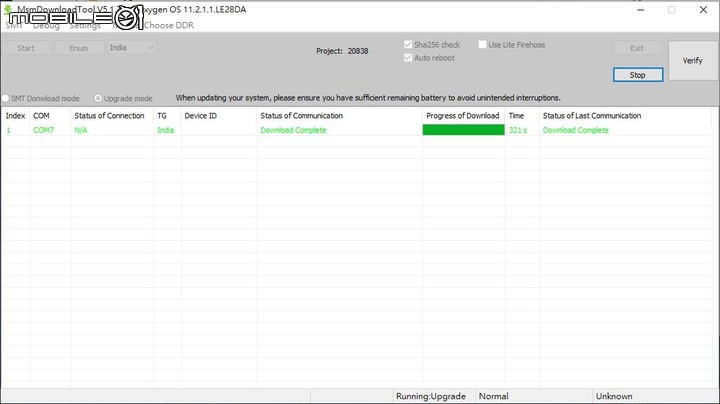Click the Status of Last Communication column header
Screen dimensions: 720x404
click(625, 116)
